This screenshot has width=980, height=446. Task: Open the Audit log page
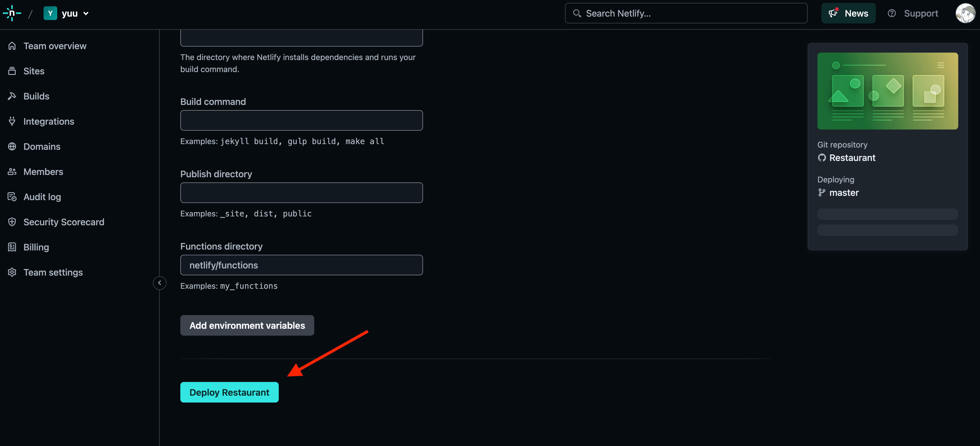[42, 197]
